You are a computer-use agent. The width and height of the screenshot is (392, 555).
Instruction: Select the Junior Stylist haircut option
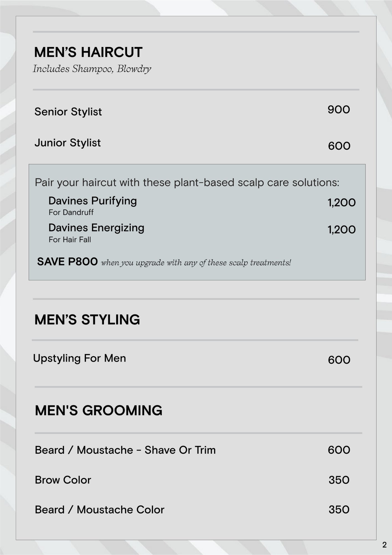point(68,143)
